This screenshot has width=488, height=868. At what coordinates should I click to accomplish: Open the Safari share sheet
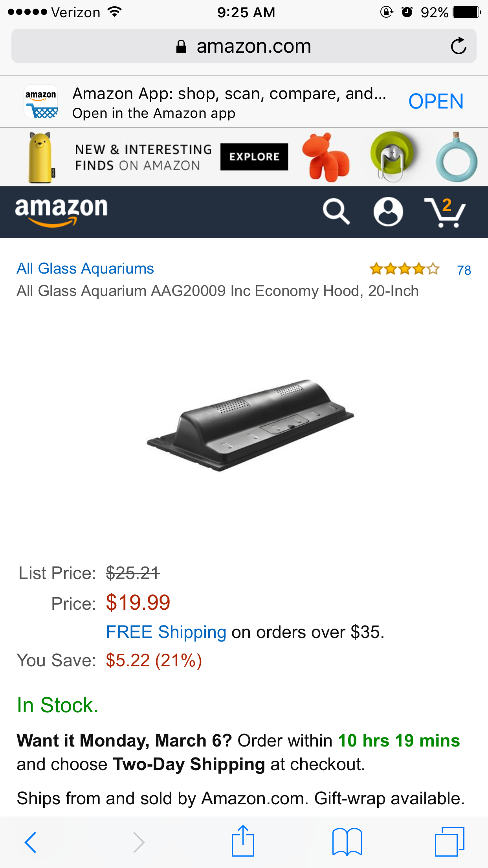[243, 841]
